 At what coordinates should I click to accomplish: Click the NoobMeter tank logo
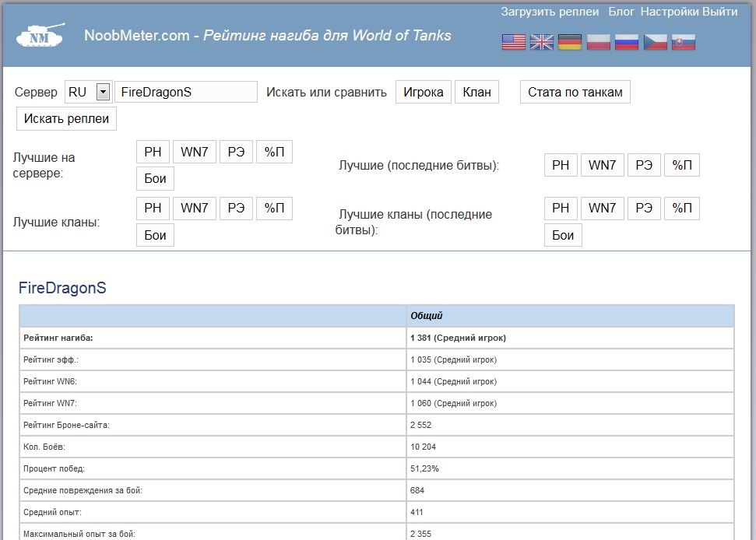tap(40, 37)
